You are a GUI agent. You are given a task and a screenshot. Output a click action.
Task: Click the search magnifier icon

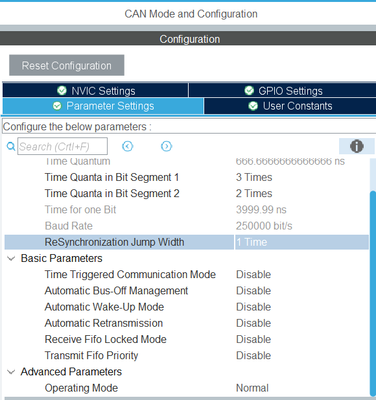11,146
